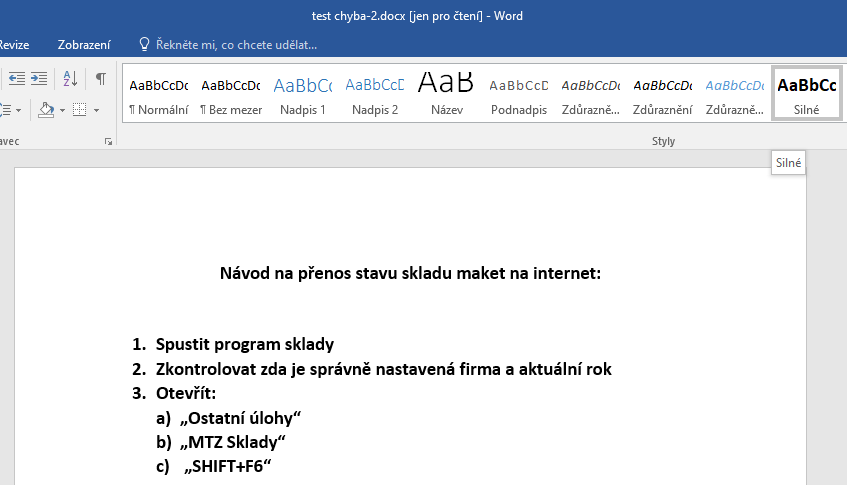The height and width of the screenshot is (485, 847).
Task: Click the Decrease Indent icon
Action: click(x=16, y=78)
